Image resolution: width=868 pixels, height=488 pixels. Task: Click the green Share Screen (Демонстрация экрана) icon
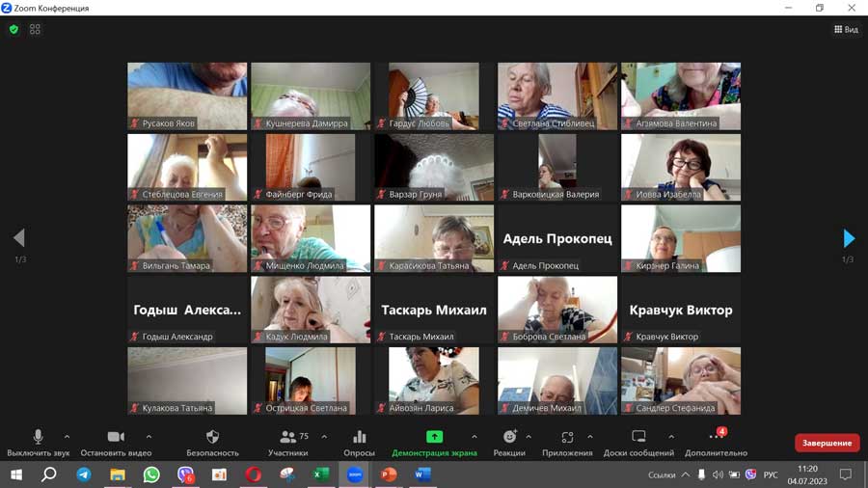coord(434,438)
